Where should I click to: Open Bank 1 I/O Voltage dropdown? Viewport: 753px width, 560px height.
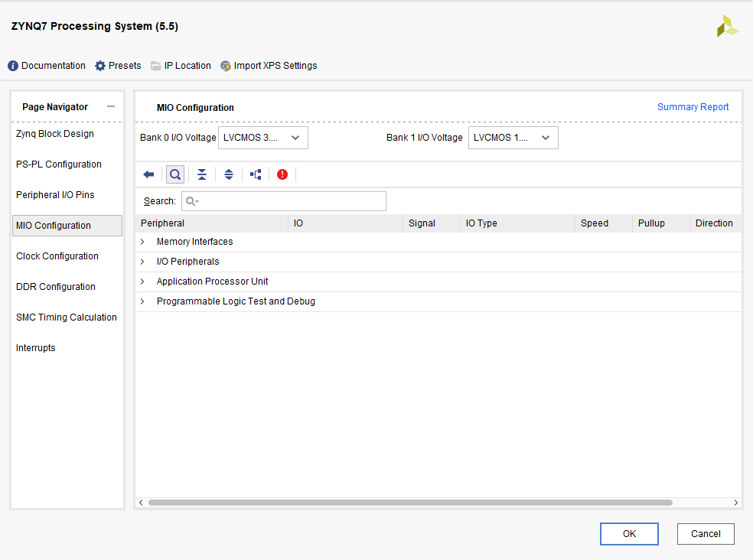pos(513,138)
